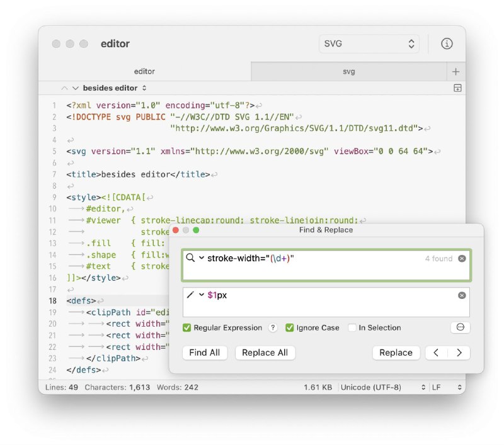Uncheck Ignore Case
The width and height of the screenshot is (504, 445).
coord(290,327)
